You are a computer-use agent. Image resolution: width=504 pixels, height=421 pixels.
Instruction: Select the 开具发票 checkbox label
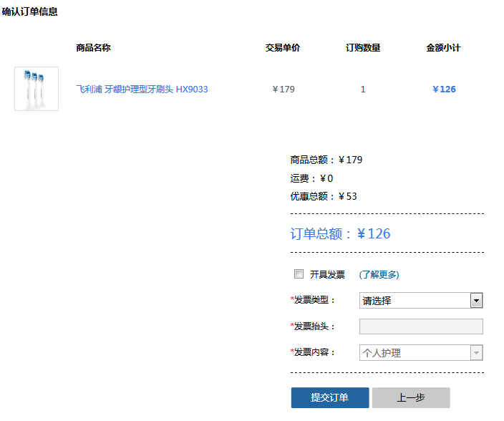[x=327, y=274]
